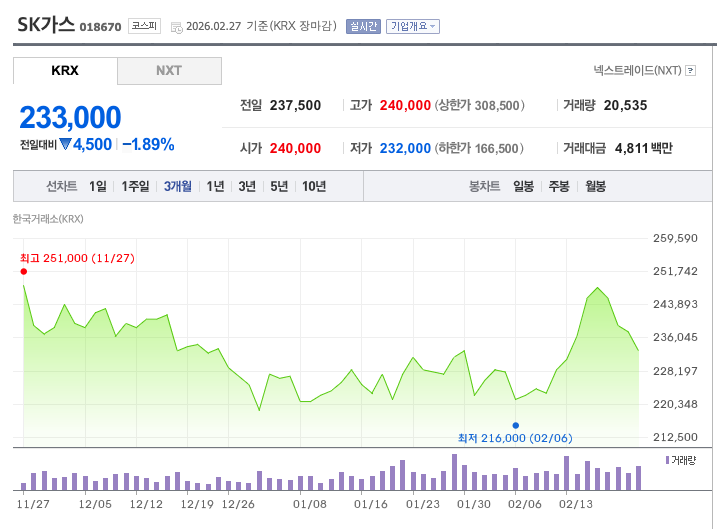Click the 01/08 date axis label
The width and height of the screenshot is (717, 529).
(x=310, y=504)
